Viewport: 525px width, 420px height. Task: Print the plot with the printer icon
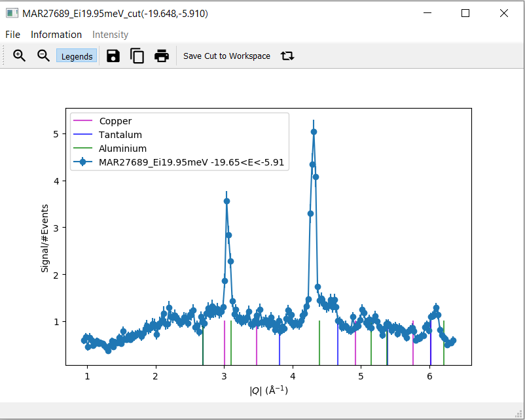162,56
